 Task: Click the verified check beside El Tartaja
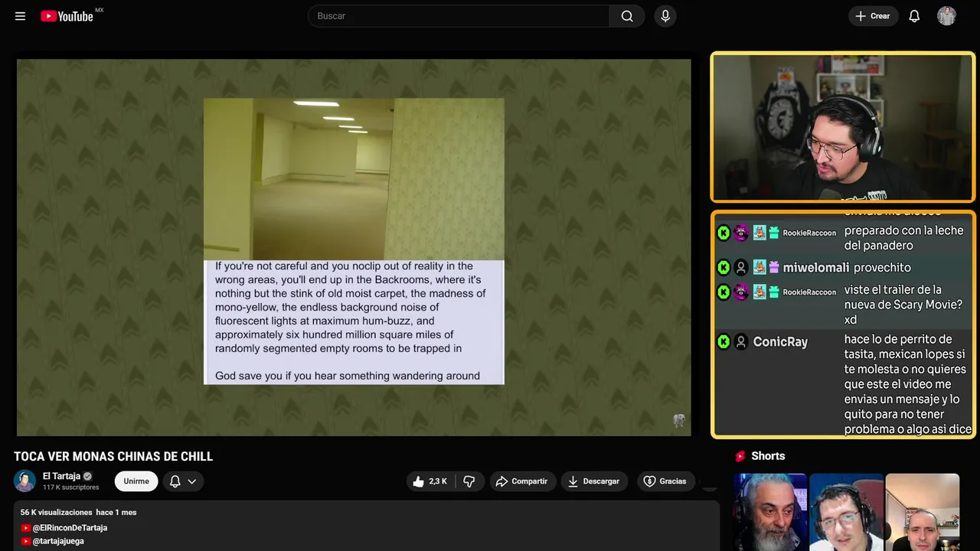tap(87, 476)
